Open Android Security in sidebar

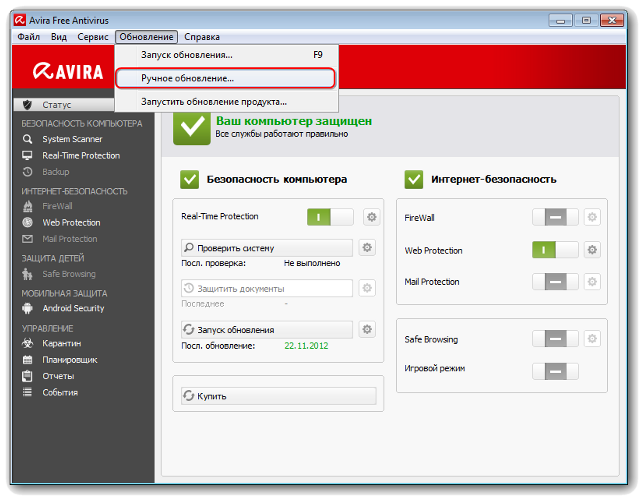pyautogui.click(x=73, y=308)
